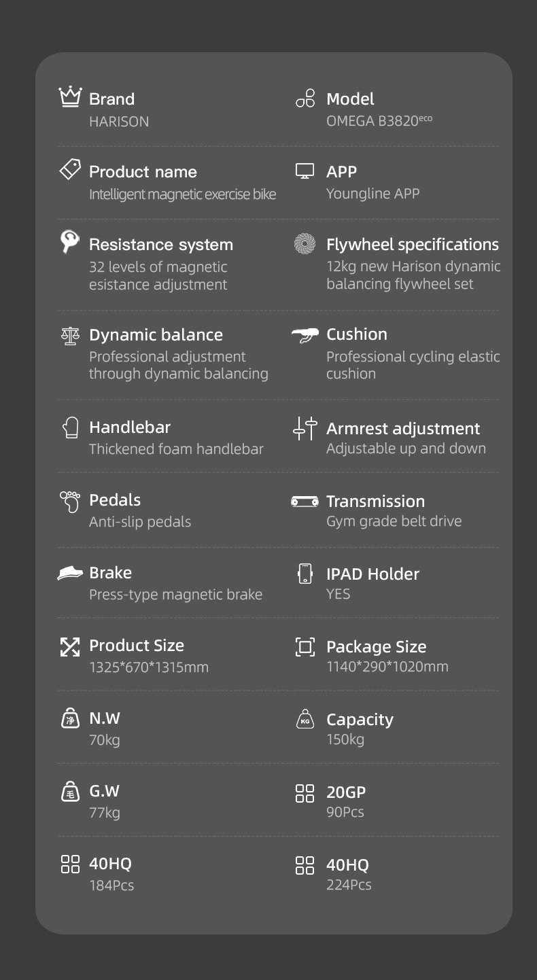The height and width of the screenshot is (980, 537).
Task: Click the glove icon beside Handlebar
Action: (x=70, y=427)
